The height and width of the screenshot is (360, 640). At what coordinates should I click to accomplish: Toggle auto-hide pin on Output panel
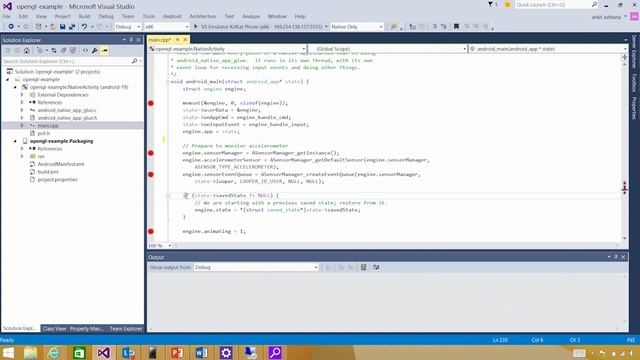(616, 257)
